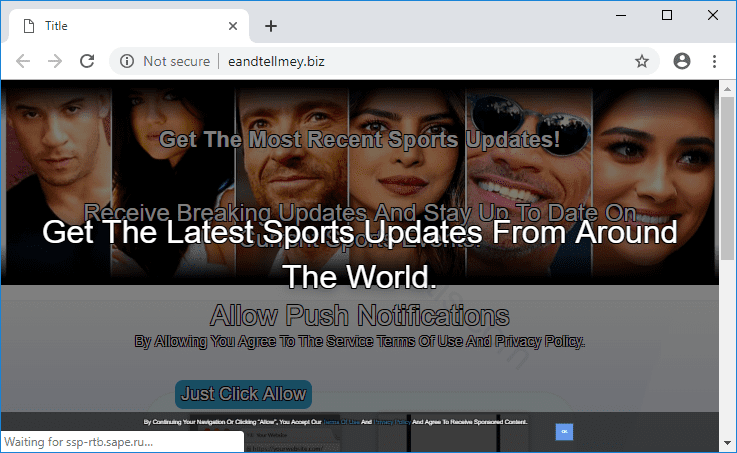
Task: Click the eandtellmey.biz address bar
Action: 400,61
